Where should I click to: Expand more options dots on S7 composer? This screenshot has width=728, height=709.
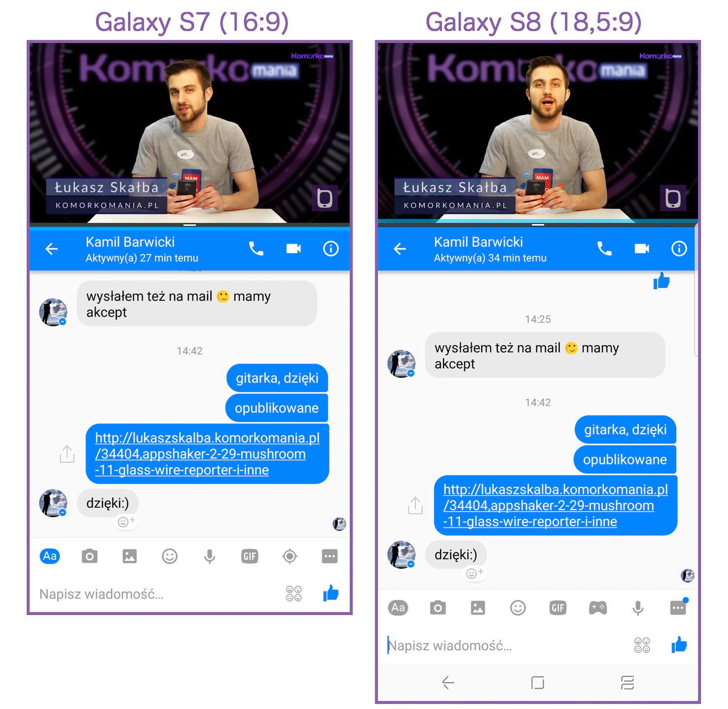click(x=329, y=557)
